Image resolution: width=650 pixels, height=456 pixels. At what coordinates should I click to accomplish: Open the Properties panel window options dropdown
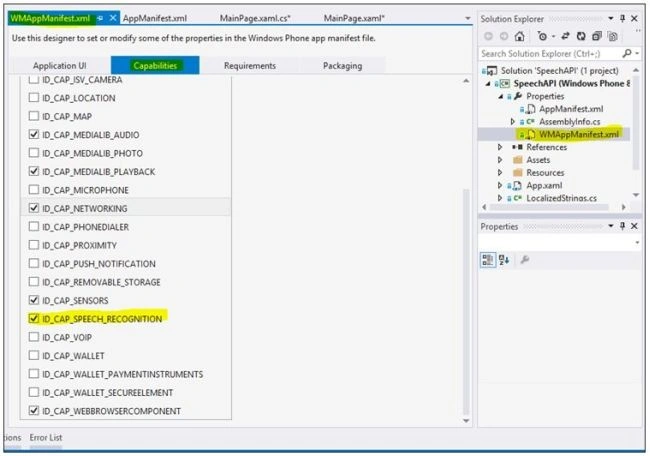tap(611, 226)
